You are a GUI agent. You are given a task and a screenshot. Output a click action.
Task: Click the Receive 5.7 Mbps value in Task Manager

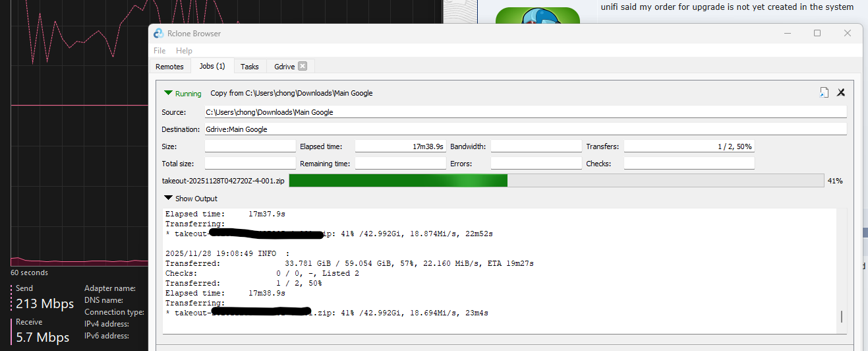click(43, 338)
